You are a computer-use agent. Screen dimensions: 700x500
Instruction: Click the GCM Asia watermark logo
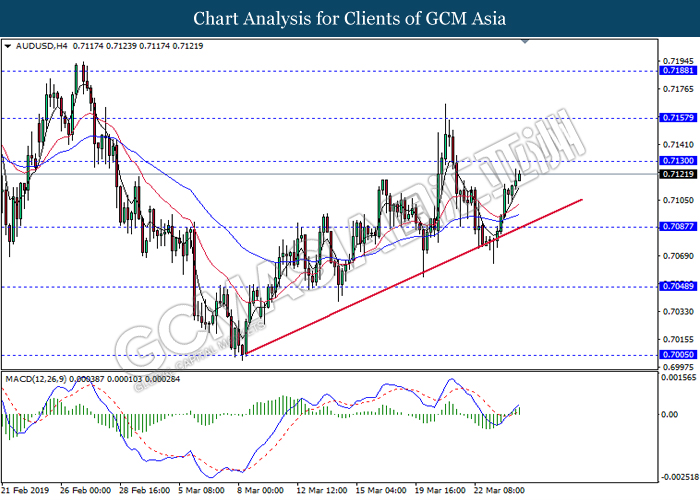tap(350, 250)
